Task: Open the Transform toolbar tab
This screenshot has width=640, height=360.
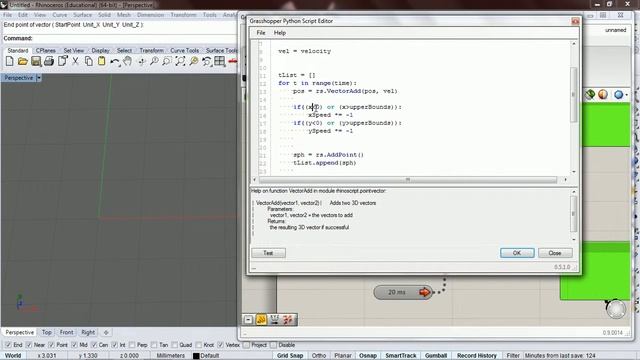Action: pos(151,51)
